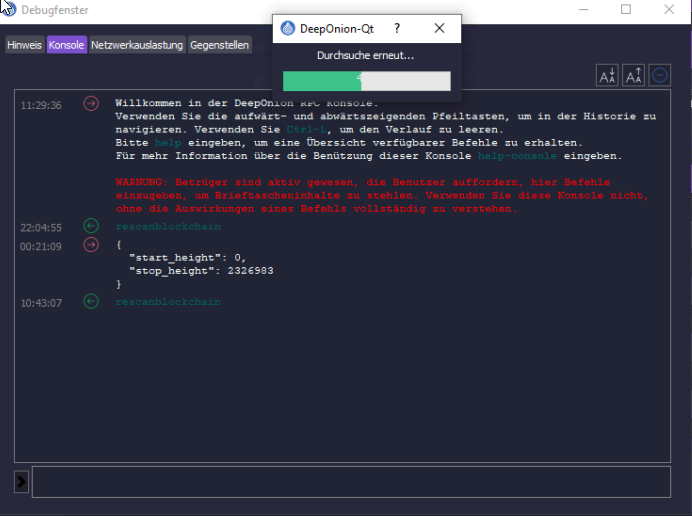Click the "stop_height": 2326983 line
692x516 pixels.
[x=201, y=271]
